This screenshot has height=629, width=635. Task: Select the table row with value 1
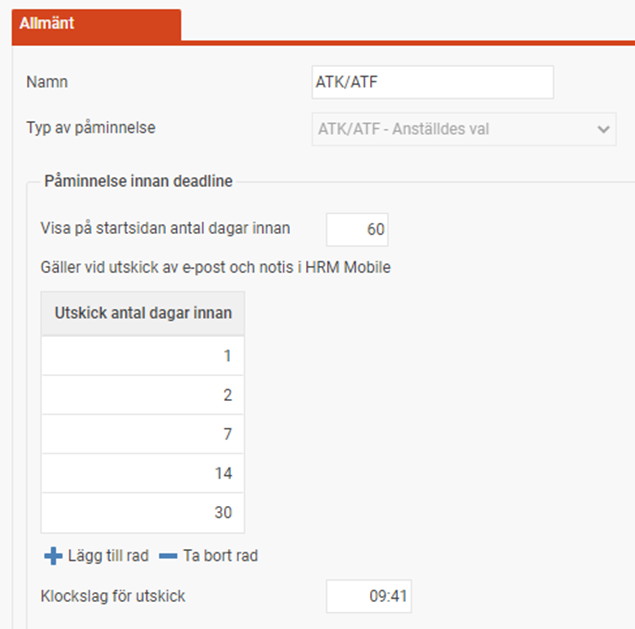tap(142, 356)
